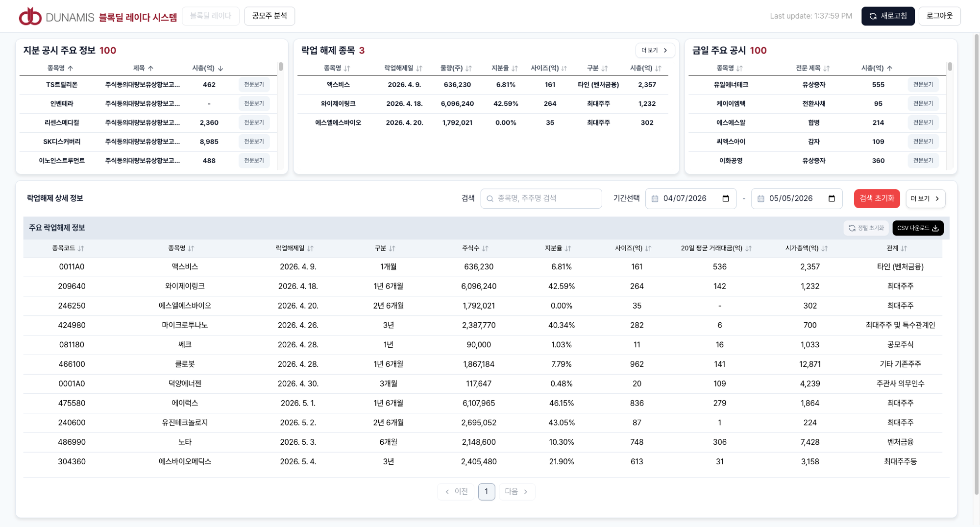980x527 pixels.
Task: Click the 지분 공시 panel scrollbar
Action: point(281,67)
